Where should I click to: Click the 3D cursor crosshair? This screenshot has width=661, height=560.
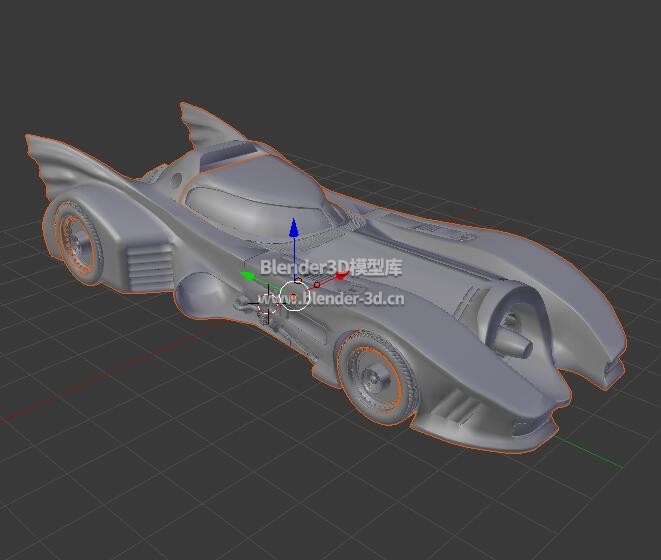point(268,304)
